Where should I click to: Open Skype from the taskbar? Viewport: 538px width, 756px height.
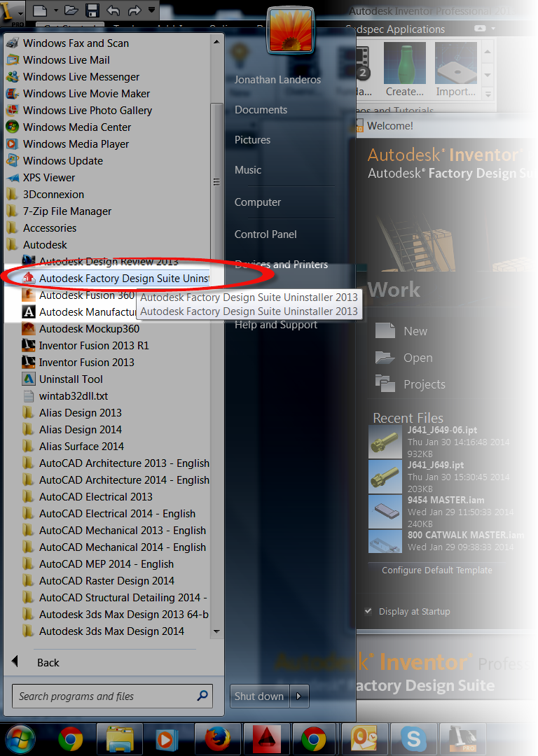click(x=414, y=739)
